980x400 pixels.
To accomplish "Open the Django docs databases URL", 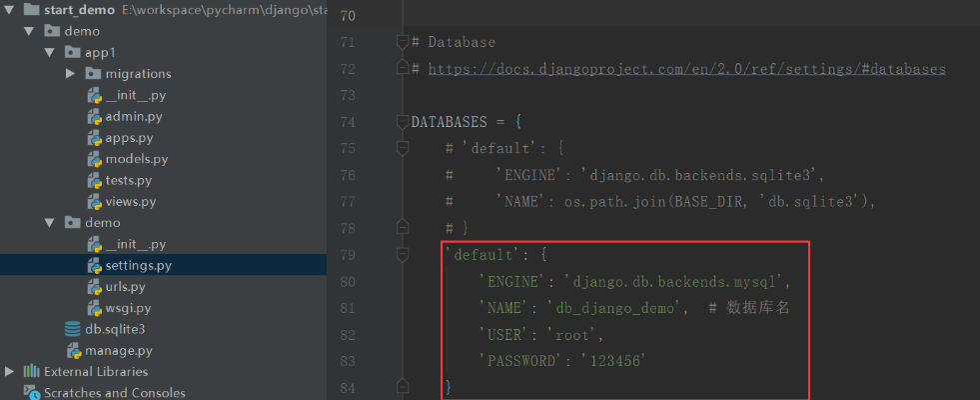I will (x=687, y=69).
